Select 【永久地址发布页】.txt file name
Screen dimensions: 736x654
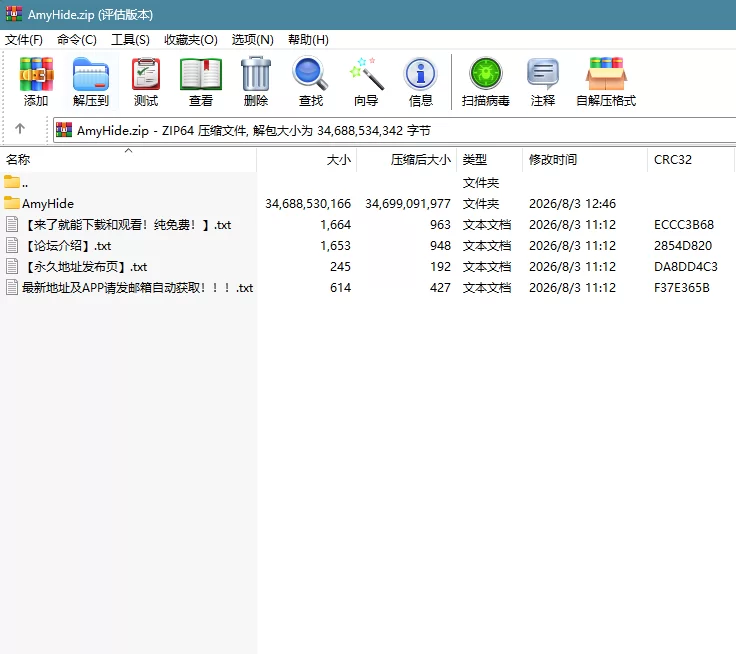pyautogui.click(x=85, y=267)
